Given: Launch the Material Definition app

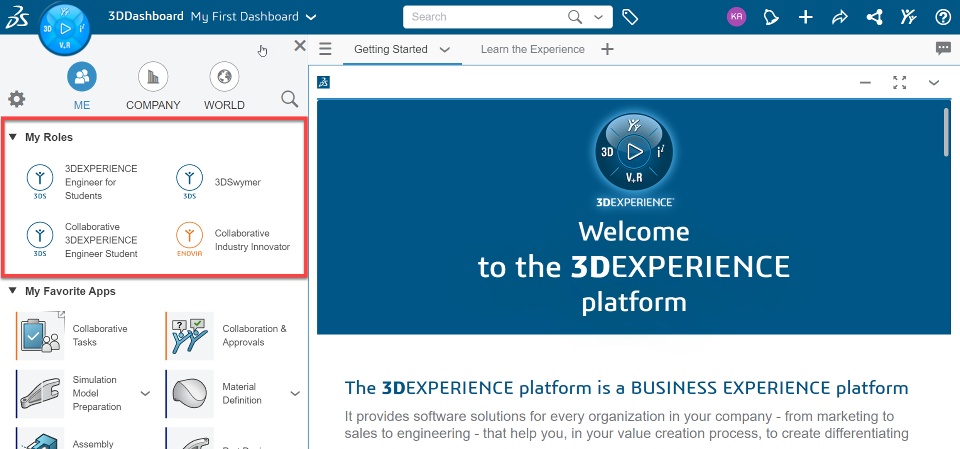Looking at the screenshot, I should click(x=190, y=393).
